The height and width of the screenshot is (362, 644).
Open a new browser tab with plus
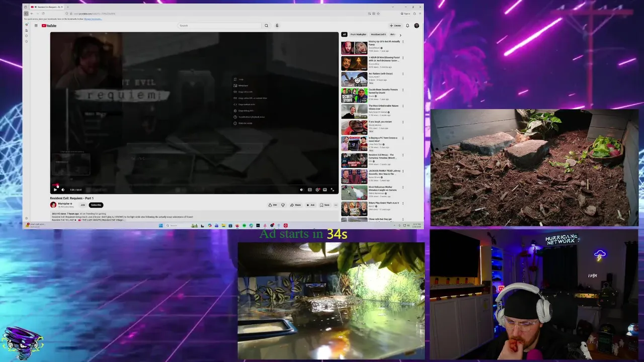pos(69,7)
